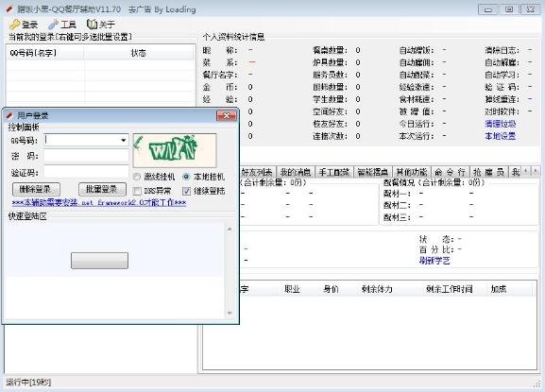Click the tab strip right arrow
Image resolution: width=545 pixels, height=392 pixels.
(x=536, y=171)
